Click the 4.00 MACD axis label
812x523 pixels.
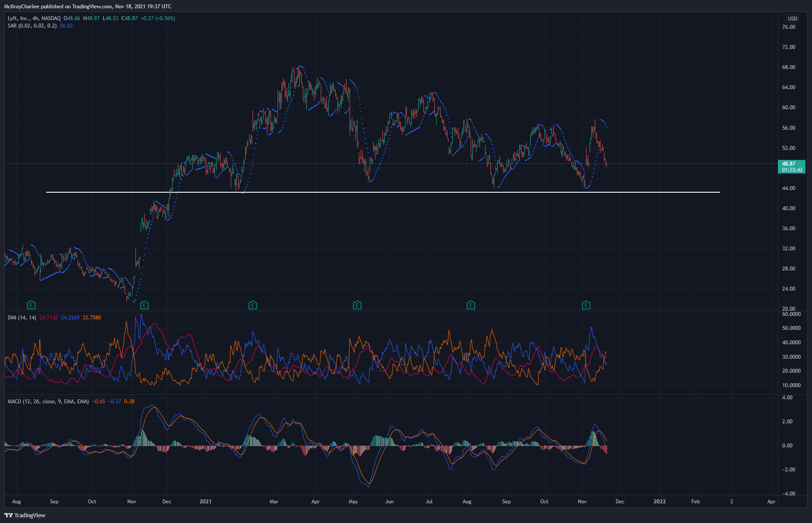787,398
